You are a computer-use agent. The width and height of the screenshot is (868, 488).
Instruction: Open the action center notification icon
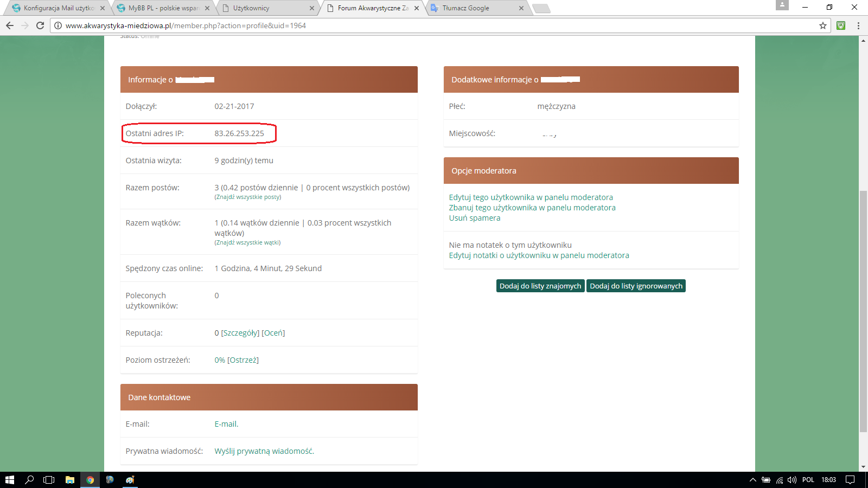coord(850,480)
